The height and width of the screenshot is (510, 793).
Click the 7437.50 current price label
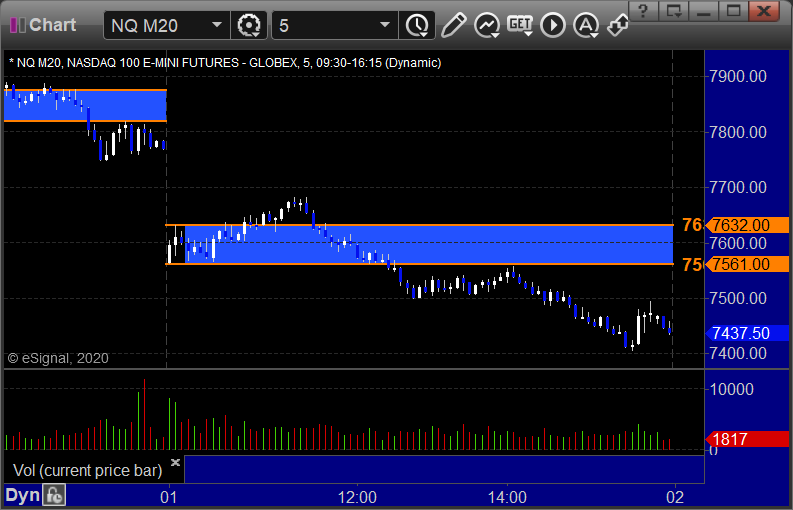(x=747, y=333)
